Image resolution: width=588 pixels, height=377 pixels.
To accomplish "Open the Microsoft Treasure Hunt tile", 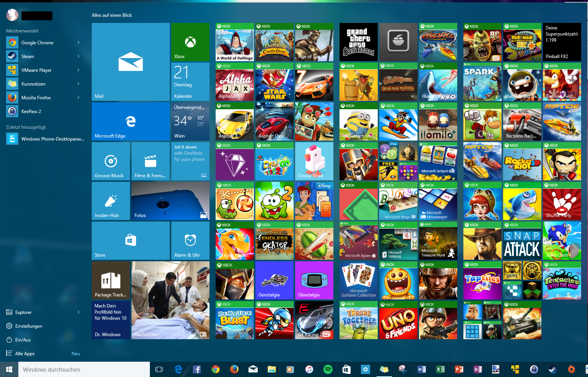I will [438, 241].
